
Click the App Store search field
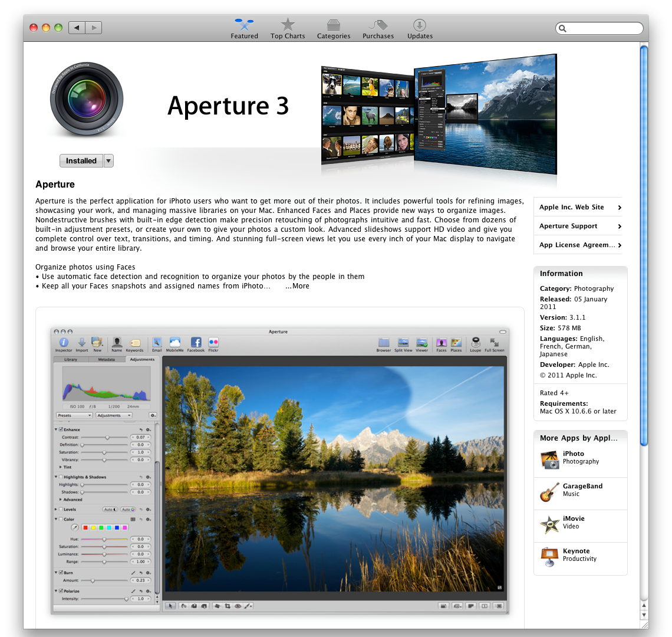click(x=599, y=28)
